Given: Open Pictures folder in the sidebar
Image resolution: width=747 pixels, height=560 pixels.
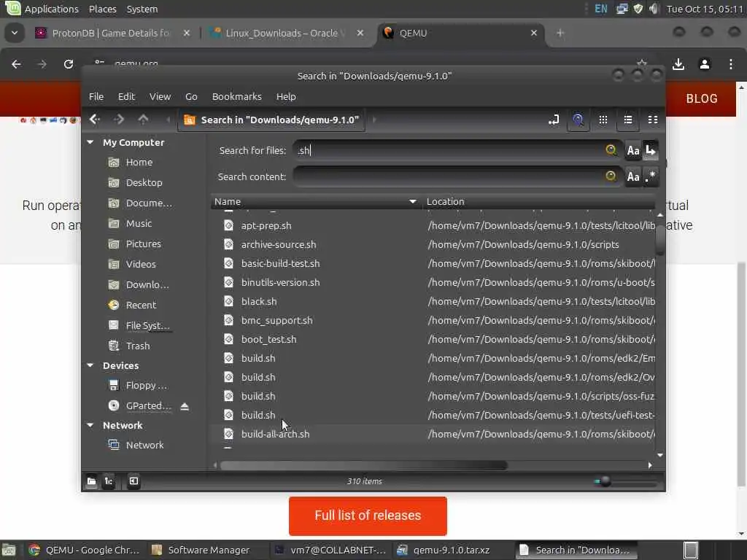Looking at the screenshot, I should [144, 244].
